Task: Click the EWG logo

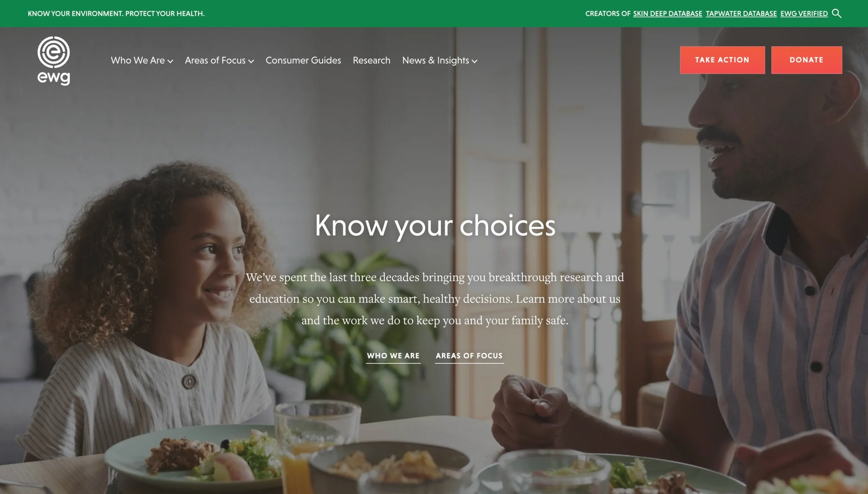Action: pos(54,61)
